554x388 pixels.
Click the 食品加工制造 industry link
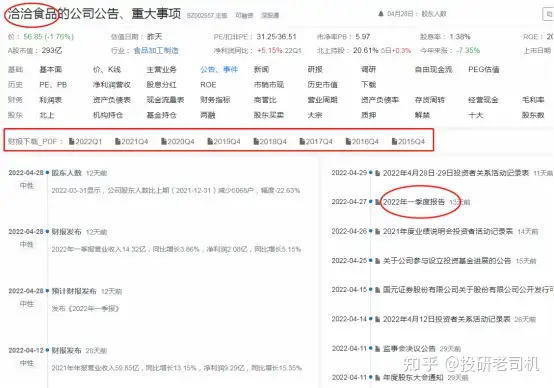[x=156, y=51]
